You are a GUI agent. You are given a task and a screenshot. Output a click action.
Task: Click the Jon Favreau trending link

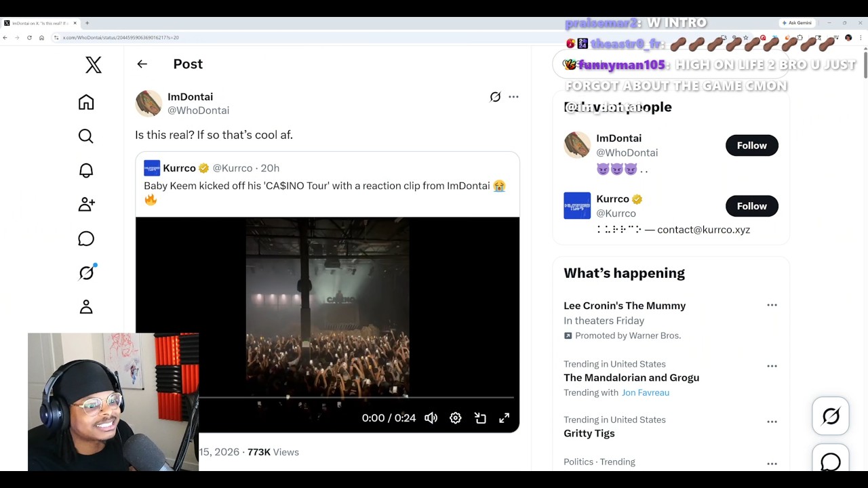click(x=646, y=392)
